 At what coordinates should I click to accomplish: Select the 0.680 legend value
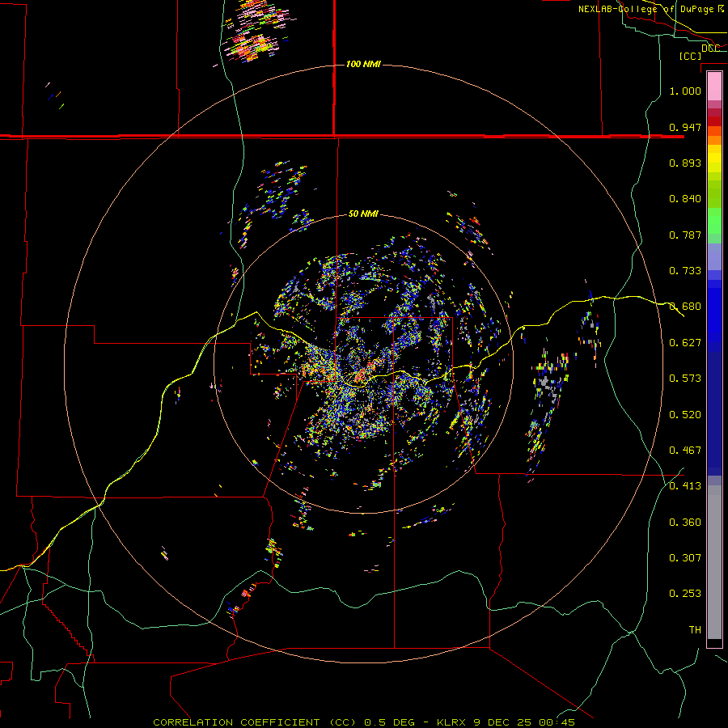pyautogui.click(x=685, y=307)
